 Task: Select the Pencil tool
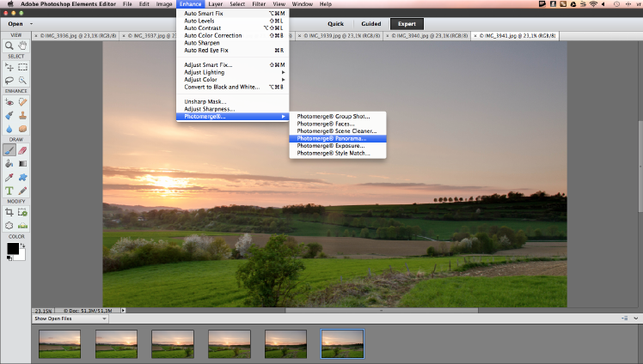tap(22, 191)
